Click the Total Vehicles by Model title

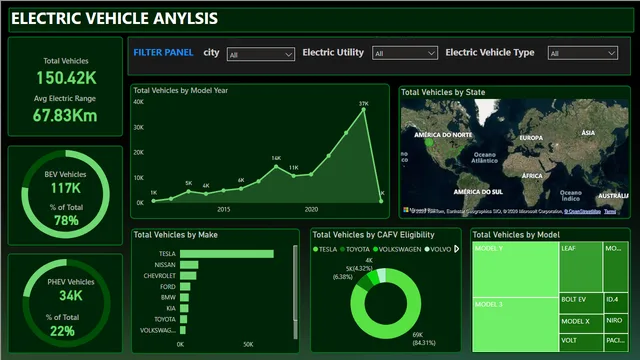[516, 235]
